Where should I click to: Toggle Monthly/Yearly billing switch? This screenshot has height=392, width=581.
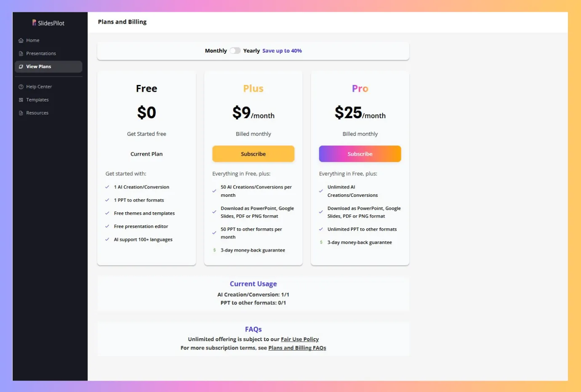point(235,51)
